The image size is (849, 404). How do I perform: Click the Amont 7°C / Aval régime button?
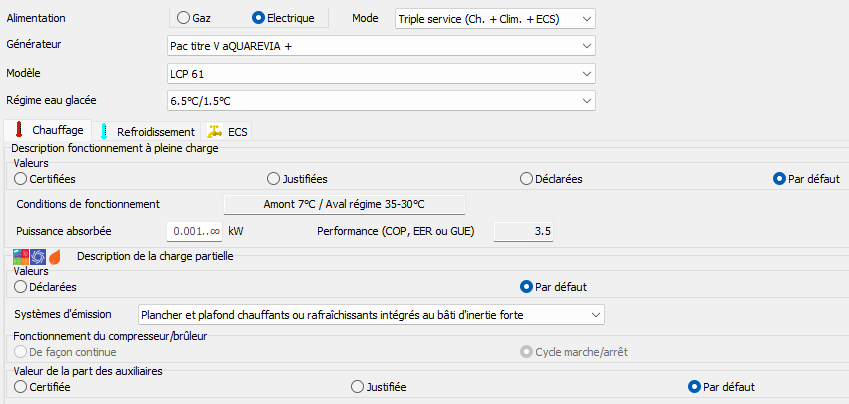point(344,204)
